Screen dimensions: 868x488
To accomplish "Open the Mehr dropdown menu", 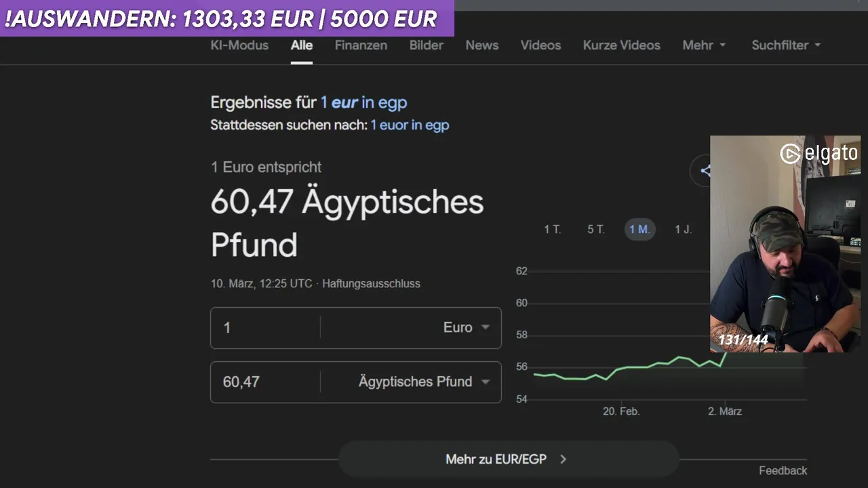I will coord(704,45).
